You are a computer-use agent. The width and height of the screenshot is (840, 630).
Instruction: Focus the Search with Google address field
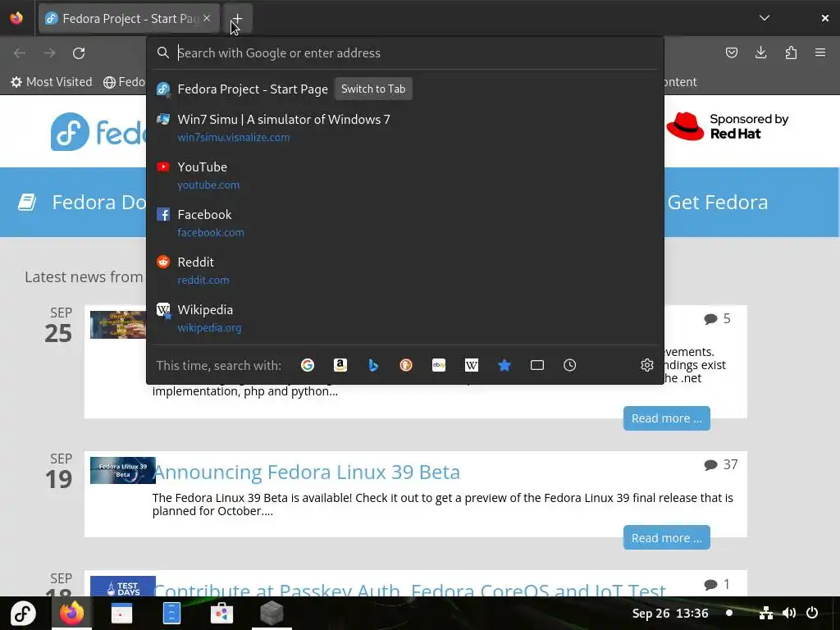(x=404, y=53)
